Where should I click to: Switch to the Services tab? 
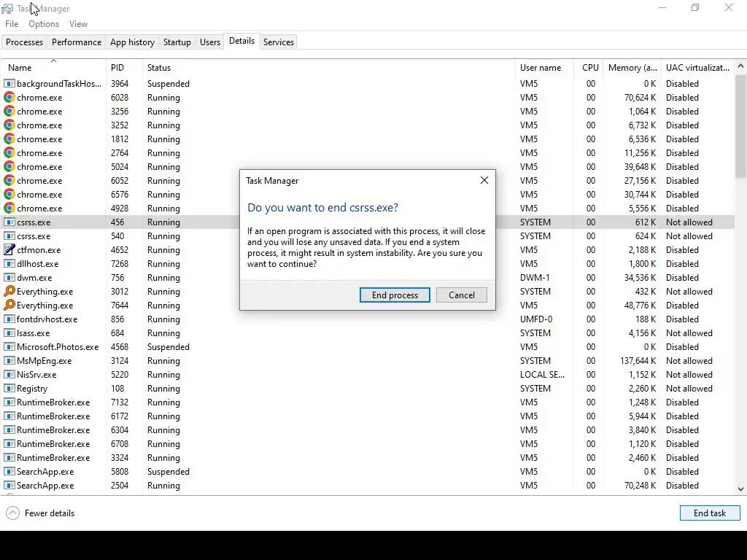[x=279, y=42]
